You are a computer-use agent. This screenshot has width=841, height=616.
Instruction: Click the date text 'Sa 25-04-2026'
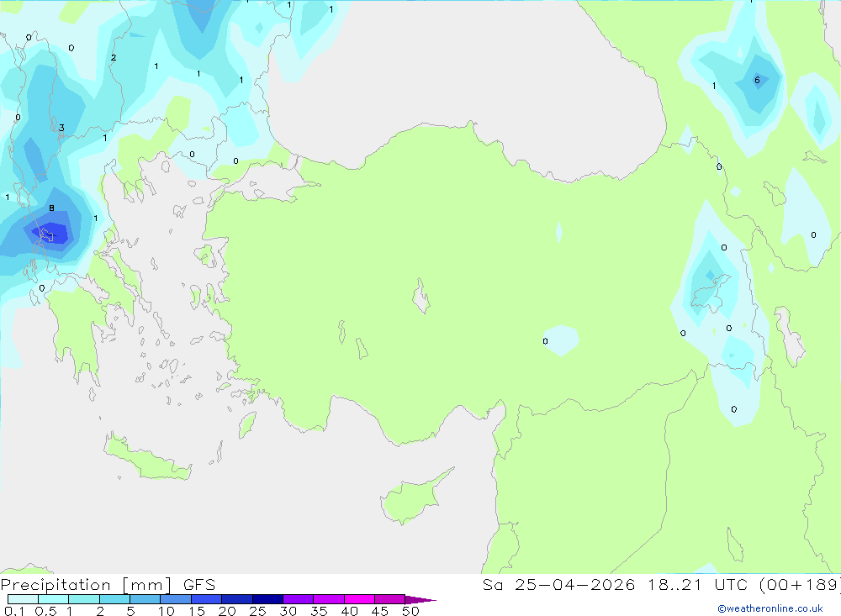click(559, 585)
